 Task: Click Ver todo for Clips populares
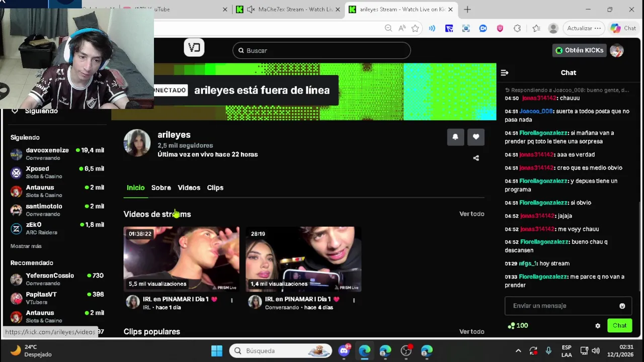471,331
